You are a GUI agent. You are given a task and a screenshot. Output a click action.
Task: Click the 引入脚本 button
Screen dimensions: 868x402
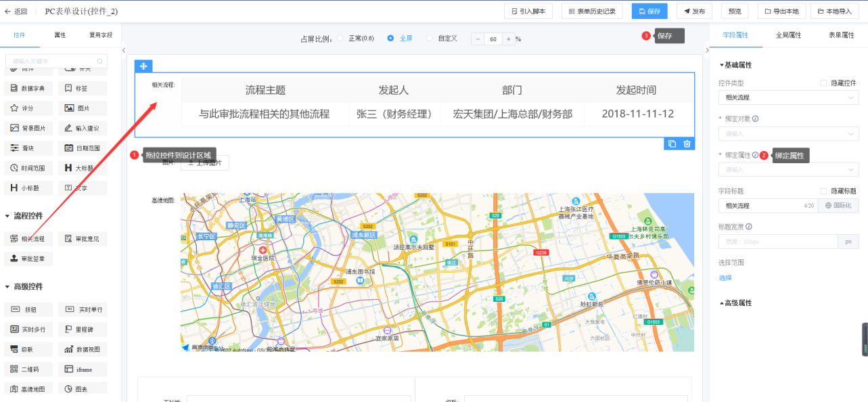click(x=528, y=12)
